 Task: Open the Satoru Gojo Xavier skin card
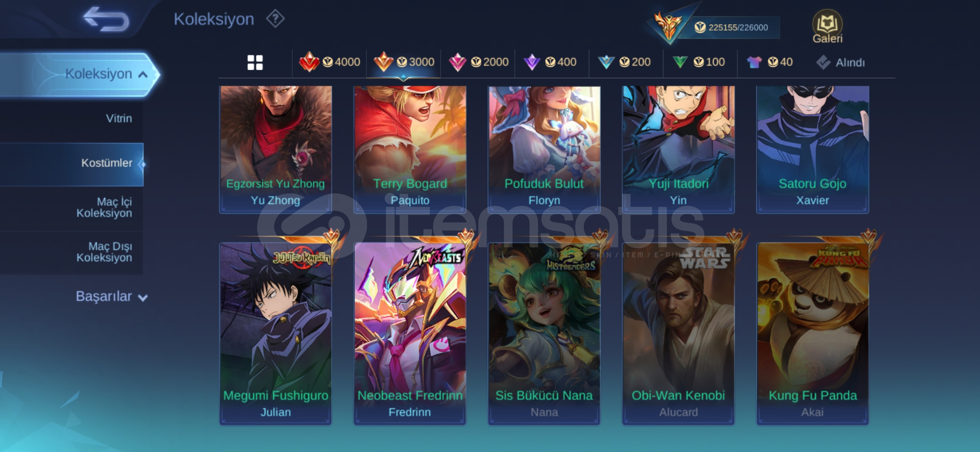(812, 149)
